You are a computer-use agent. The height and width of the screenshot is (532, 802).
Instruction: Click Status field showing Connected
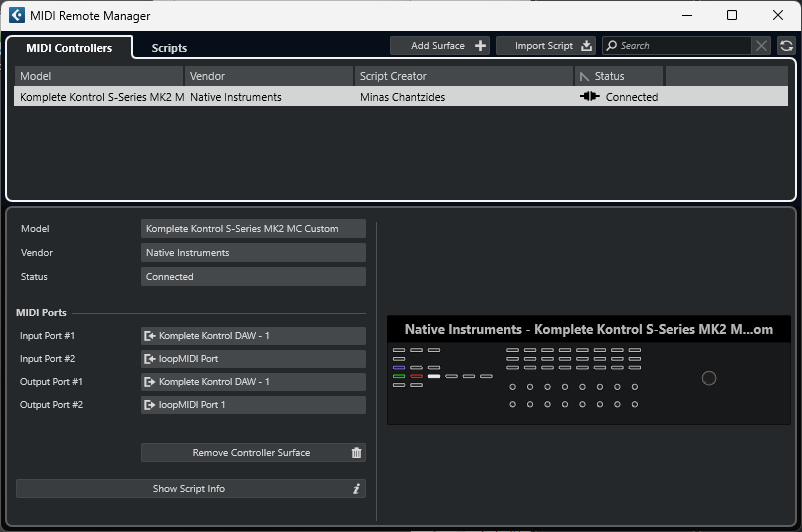tap(253, 277)
